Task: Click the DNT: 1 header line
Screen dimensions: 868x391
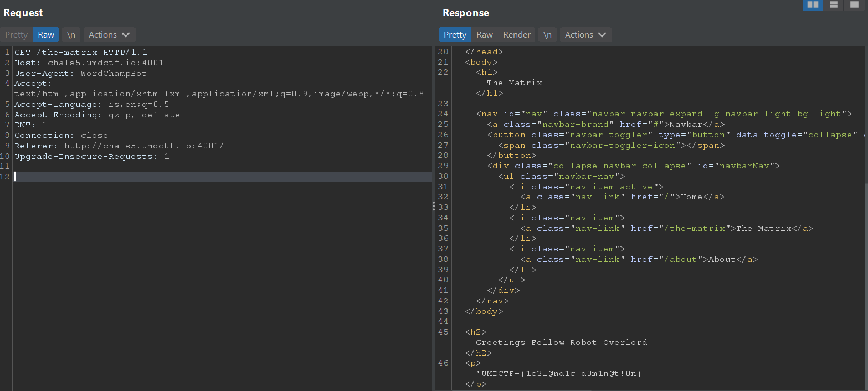Action: click(x=31, y=125)
